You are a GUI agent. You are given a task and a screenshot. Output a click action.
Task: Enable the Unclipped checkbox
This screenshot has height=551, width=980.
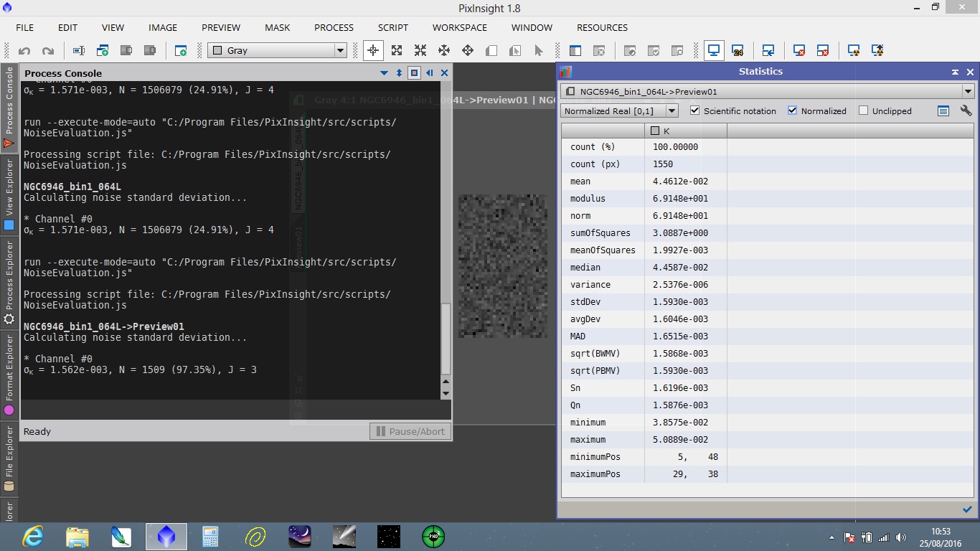863,110
